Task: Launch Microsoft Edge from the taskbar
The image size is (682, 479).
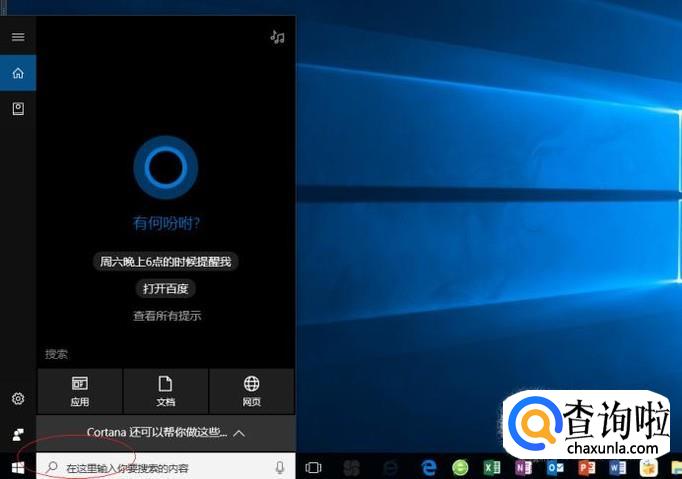Action: pos(429,467)
